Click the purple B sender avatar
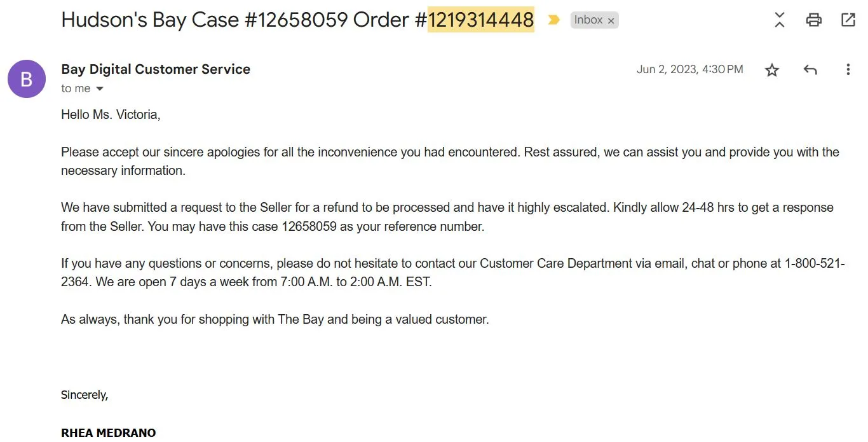 point(27,79)
